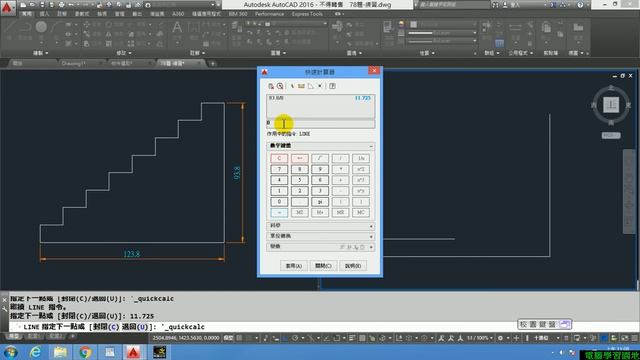This screenshot has height=360, width=640.
Task: Click the customization icon at status bar end
Action: point(635,338)
